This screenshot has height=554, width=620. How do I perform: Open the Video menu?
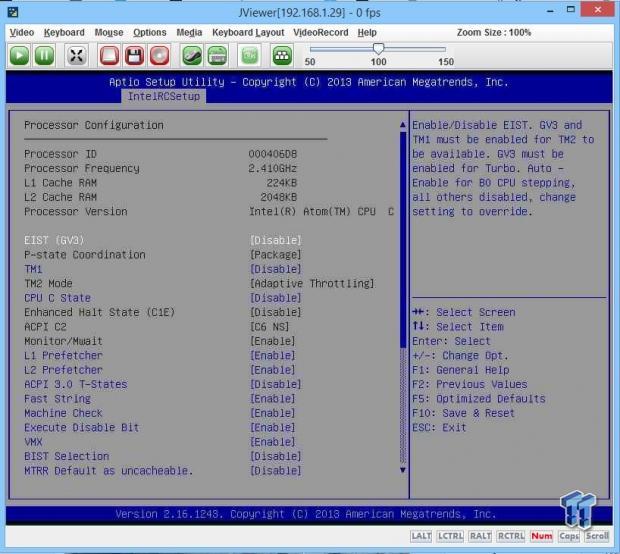click(x=22, y=32)
